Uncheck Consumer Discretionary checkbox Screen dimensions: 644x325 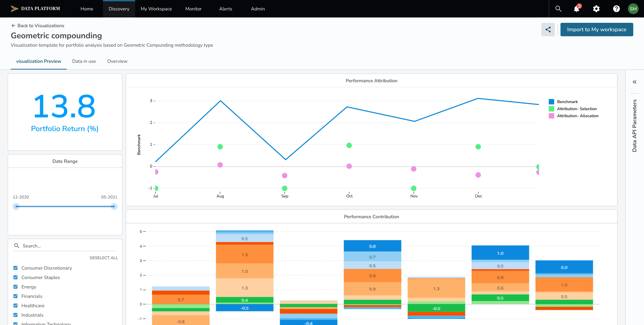(x=15, y=268)
